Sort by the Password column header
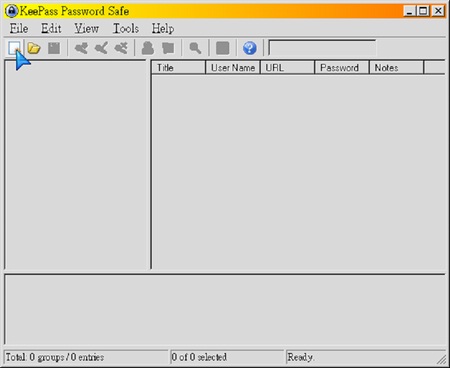This screenshot has width=450, height=368. (x=342, y=68)
